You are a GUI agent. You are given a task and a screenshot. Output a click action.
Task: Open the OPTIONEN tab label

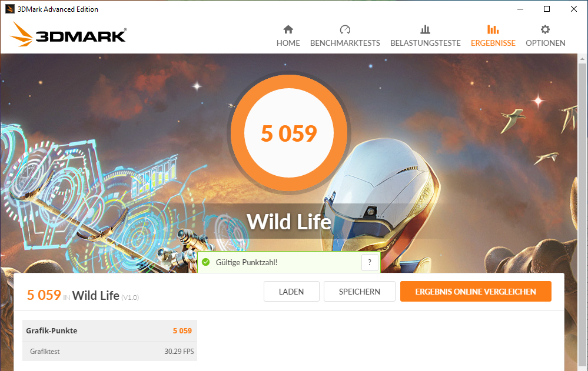pos(545,43)
